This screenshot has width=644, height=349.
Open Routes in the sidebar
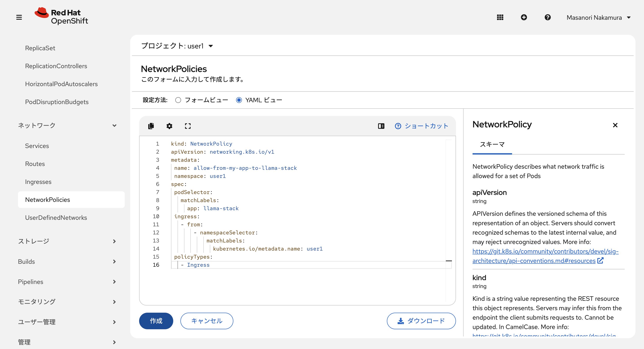pos(35,164)
